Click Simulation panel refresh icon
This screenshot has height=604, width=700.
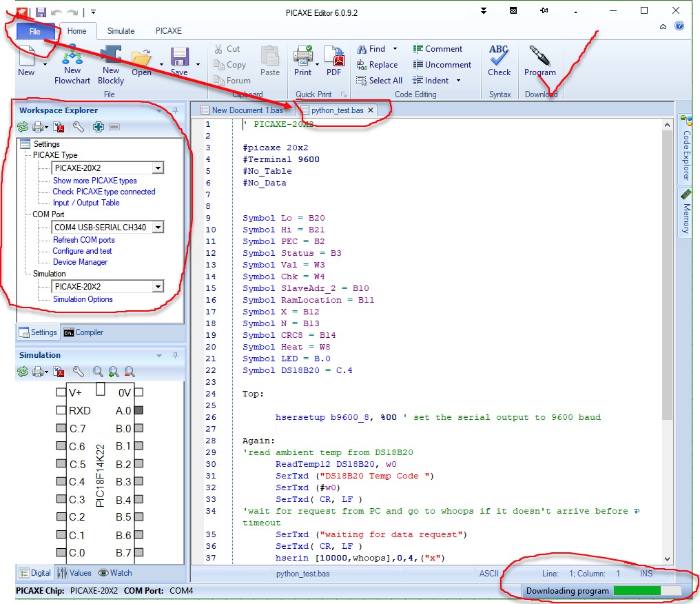[23, 372]
